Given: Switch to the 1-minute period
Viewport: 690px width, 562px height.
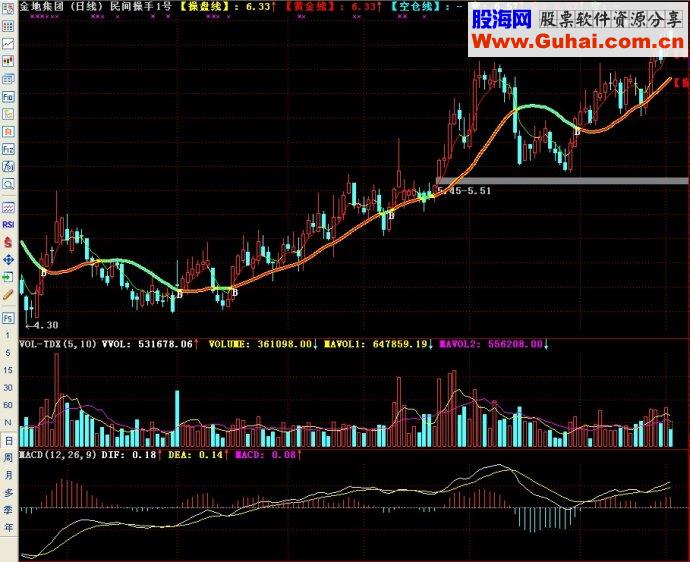Looking at the screenshot, I should tap(8, 335).
